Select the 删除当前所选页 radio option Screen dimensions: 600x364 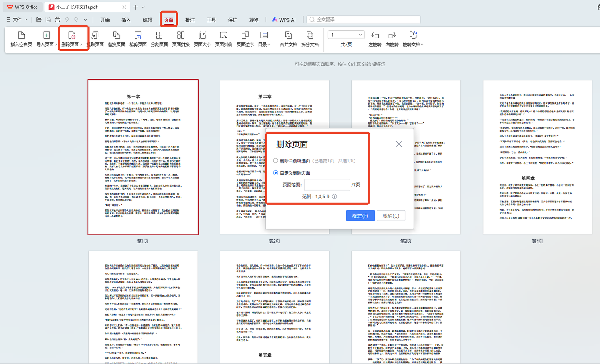pyautogui.click(x=275, y=160)
